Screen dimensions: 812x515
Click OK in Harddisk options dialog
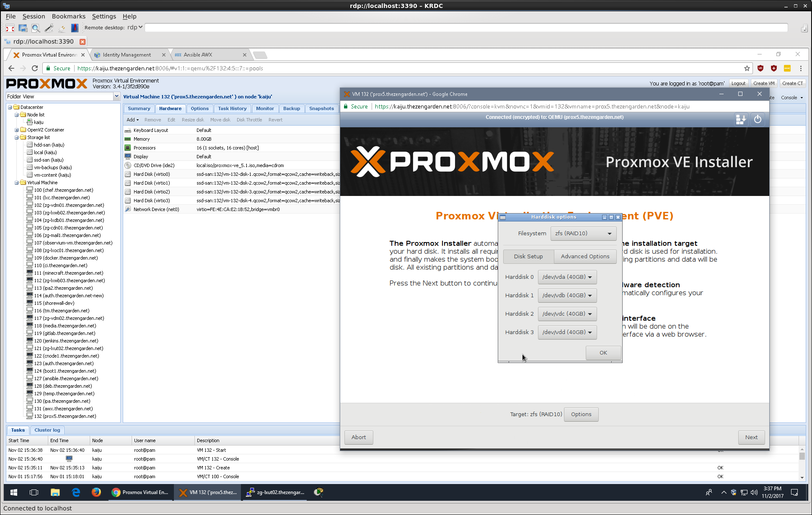click(603, 353)
